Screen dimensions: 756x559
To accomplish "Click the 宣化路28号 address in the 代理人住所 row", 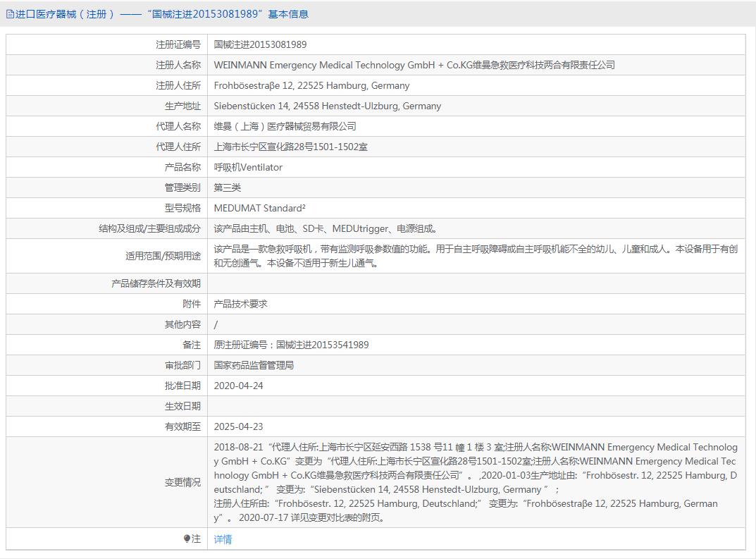I will (291, 147).
